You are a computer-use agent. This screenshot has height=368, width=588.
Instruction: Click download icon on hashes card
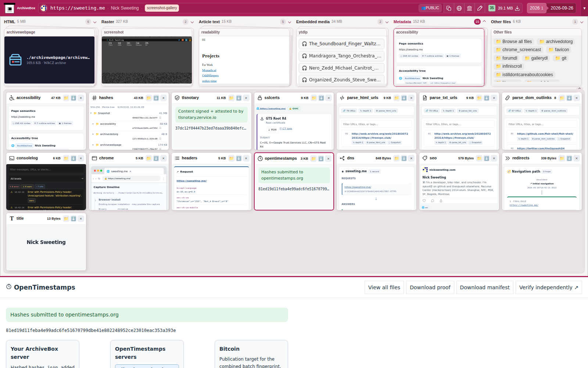point(156,98)
